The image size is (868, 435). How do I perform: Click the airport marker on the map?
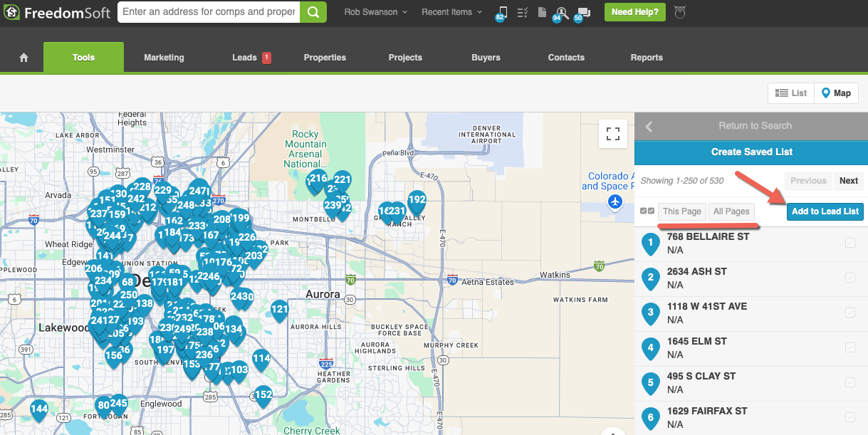[616, 203]
